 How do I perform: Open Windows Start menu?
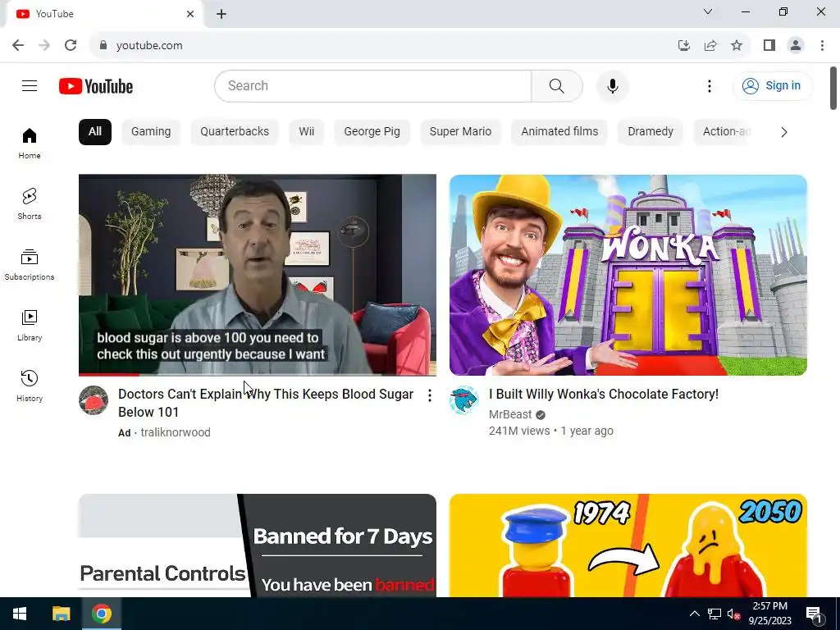tap(20, 614)
